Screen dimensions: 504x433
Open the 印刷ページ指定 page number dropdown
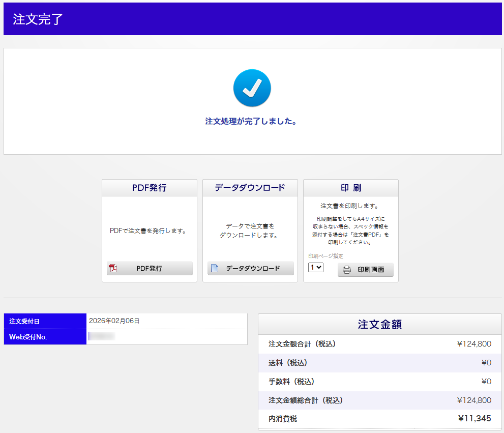[315, 267]
